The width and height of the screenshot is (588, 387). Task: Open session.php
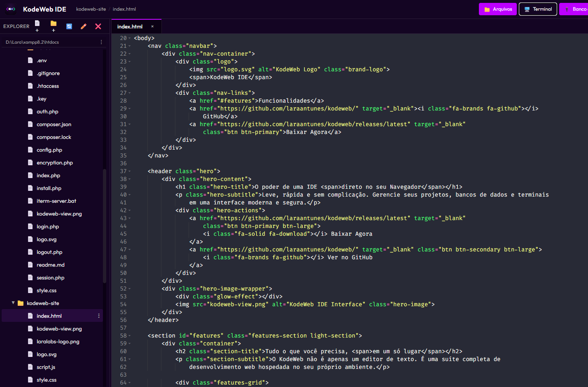pyautogui.click(x=52, y=277)
